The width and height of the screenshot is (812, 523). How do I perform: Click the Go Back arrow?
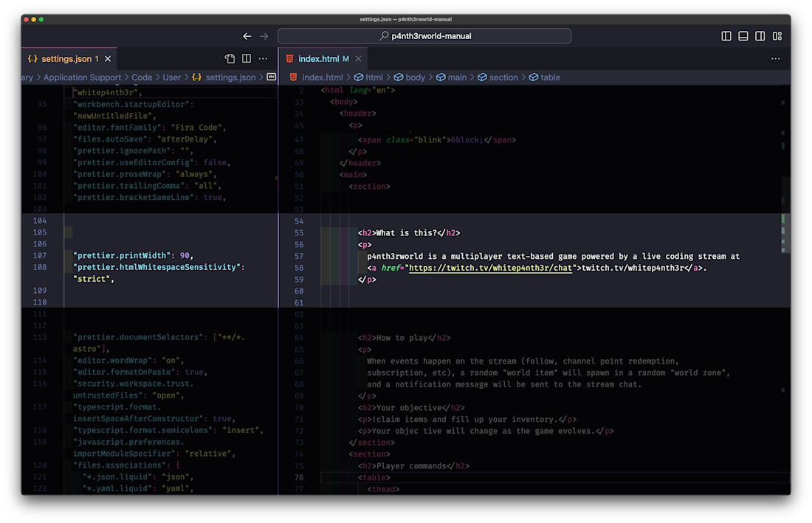point(247,36)
